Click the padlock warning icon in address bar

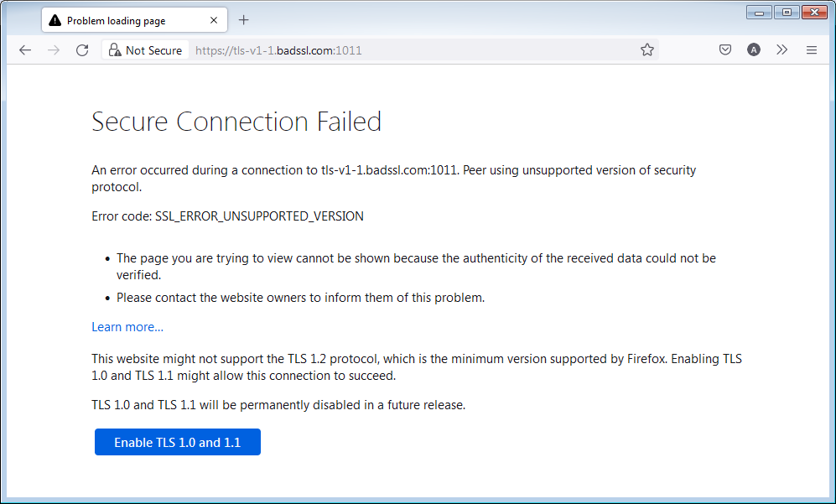coord(115,50)
